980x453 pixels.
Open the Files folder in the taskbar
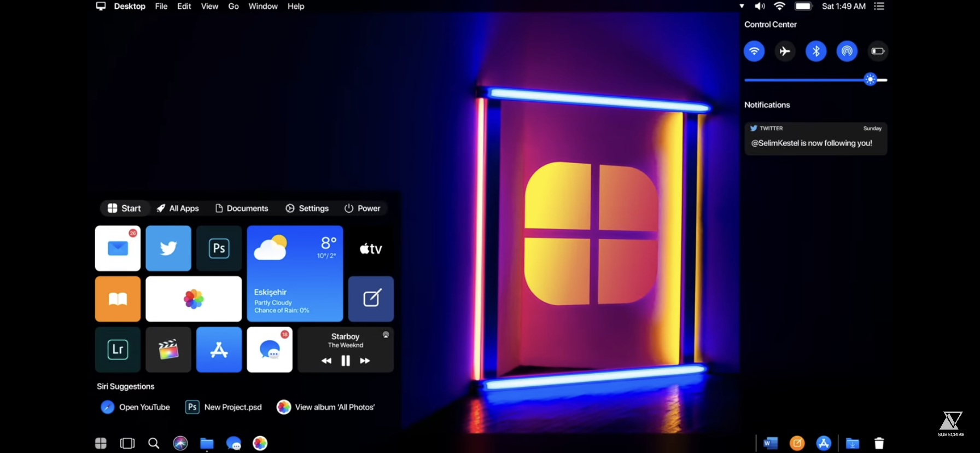coord(207,444)
